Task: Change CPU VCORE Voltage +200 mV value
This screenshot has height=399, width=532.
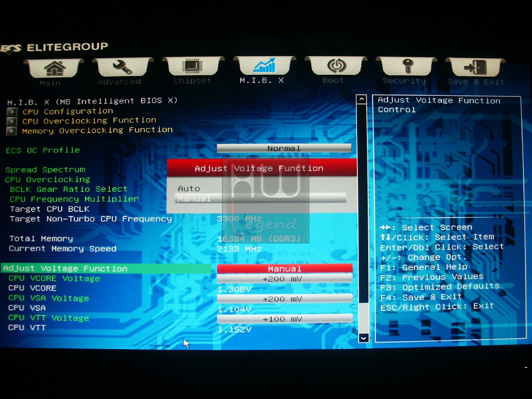Action: (x=285, y=278)
